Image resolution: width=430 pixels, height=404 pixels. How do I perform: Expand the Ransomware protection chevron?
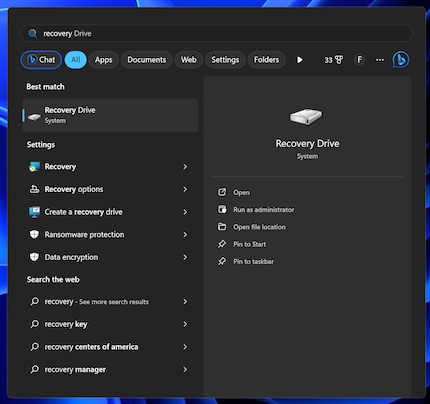pos(185,235)
